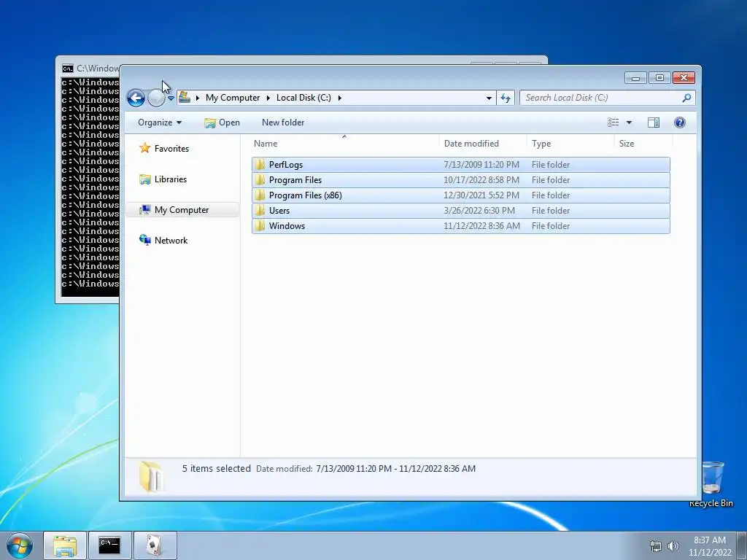Click the Users folder icon

(x=260, y=211)
